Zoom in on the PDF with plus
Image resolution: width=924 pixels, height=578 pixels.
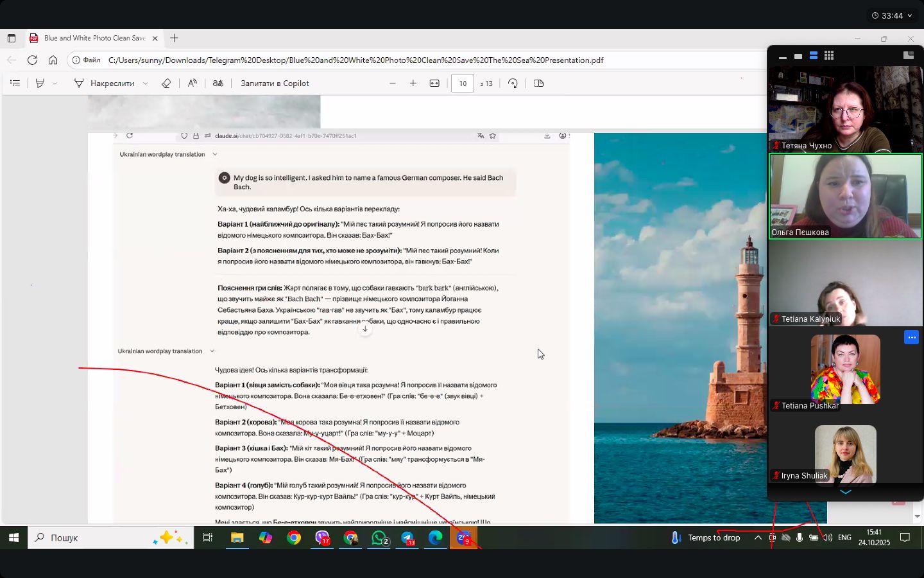click(x=413, y=83)
